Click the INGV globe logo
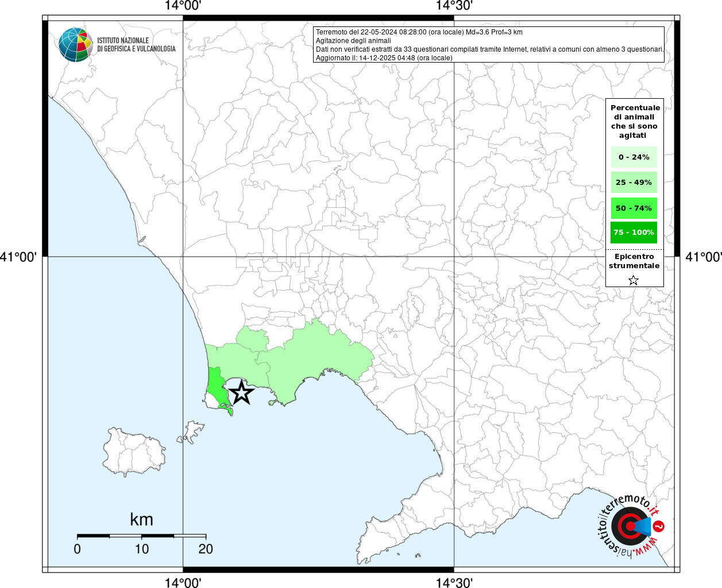The width and height of the screenshot is (722, 588). [x=76, y=45]
